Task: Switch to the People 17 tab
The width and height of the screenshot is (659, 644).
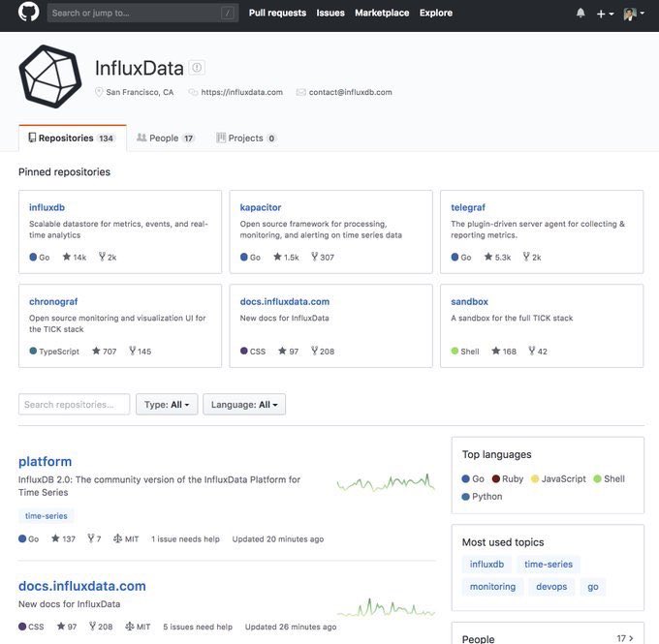Action: click(166, 138)
